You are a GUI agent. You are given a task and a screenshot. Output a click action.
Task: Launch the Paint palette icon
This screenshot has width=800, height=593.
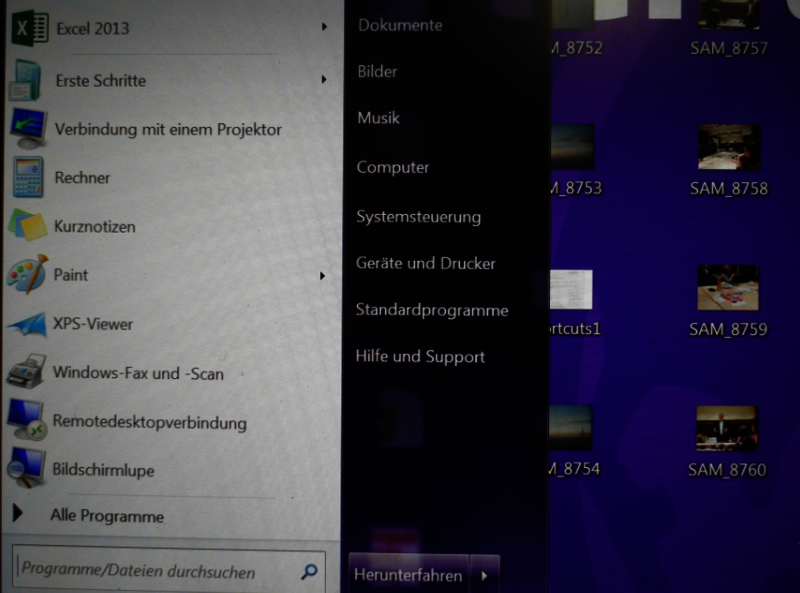pos(28,274)
